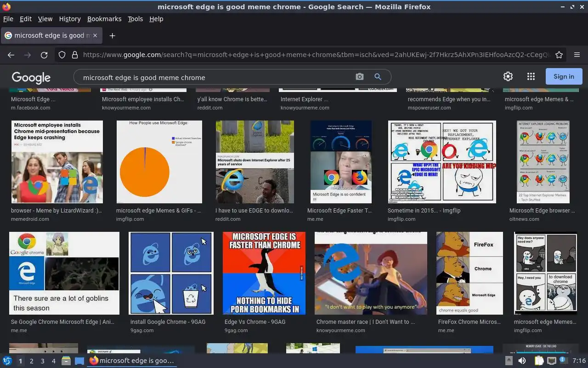This screenshot has height=368, width=588.
Task: Open the distracted boyfriend Chrome meme thumbnail
Action: [57, 162]
